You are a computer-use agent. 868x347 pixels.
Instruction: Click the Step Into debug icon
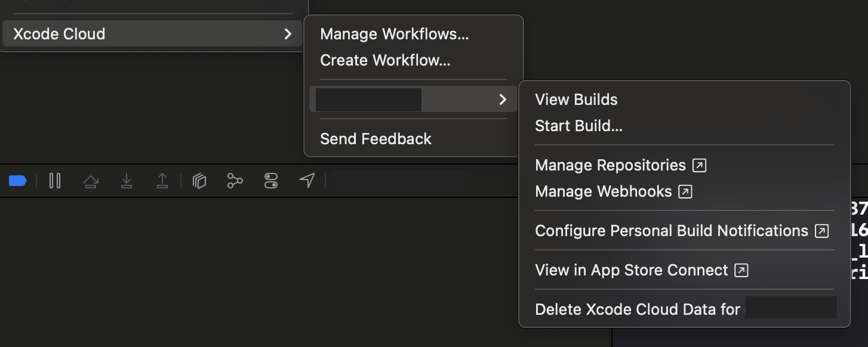pyautogui.click(x=126, y=181)
